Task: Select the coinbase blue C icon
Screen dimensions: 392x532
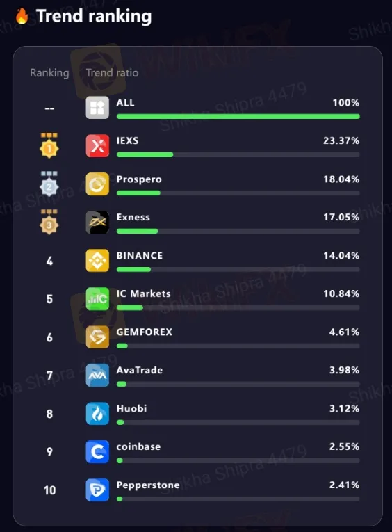Action: click(97, 452)
